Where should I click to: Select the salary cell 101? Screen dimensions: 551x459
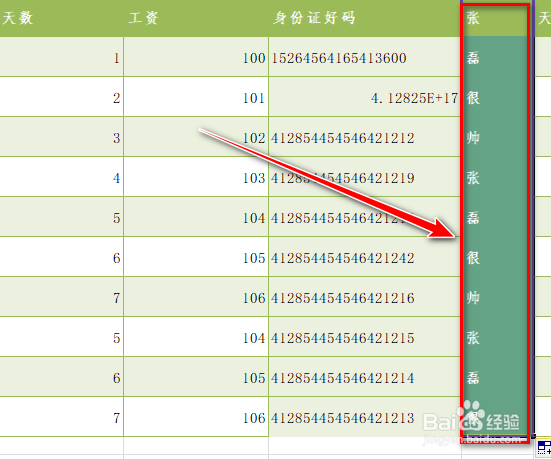pyautogui.click(x=196, y=97)
